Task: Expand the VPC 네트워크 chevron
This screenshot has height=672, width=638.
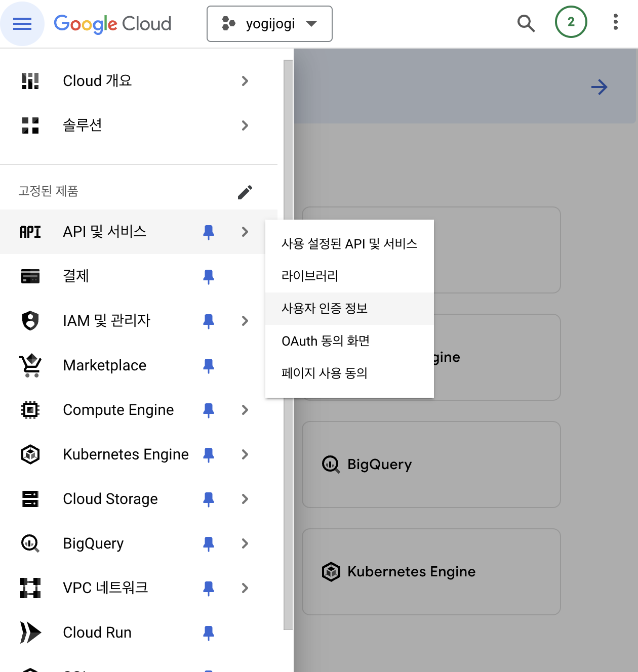Action: 245,588
